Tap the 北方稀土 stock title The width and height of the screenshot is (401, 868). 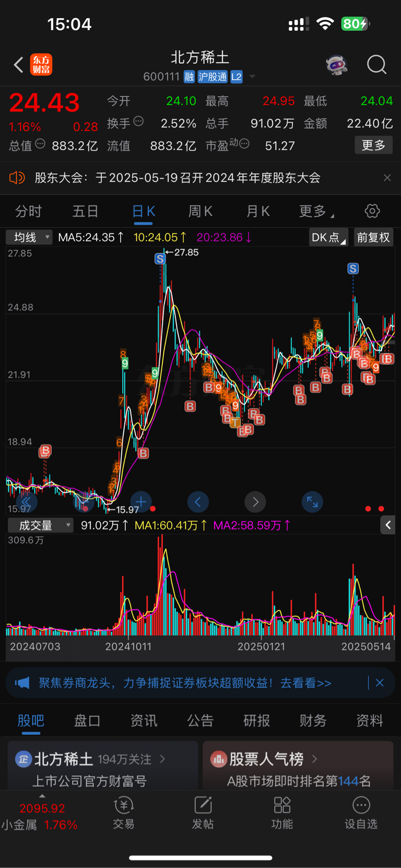coord(200,57)
